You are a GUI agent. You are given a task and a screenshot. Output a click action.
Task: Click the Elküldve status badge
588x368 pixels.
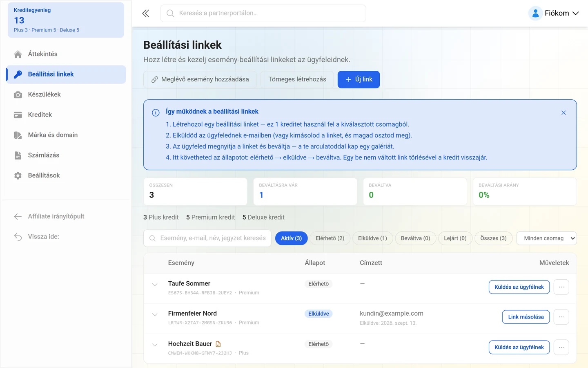[318, 314]
